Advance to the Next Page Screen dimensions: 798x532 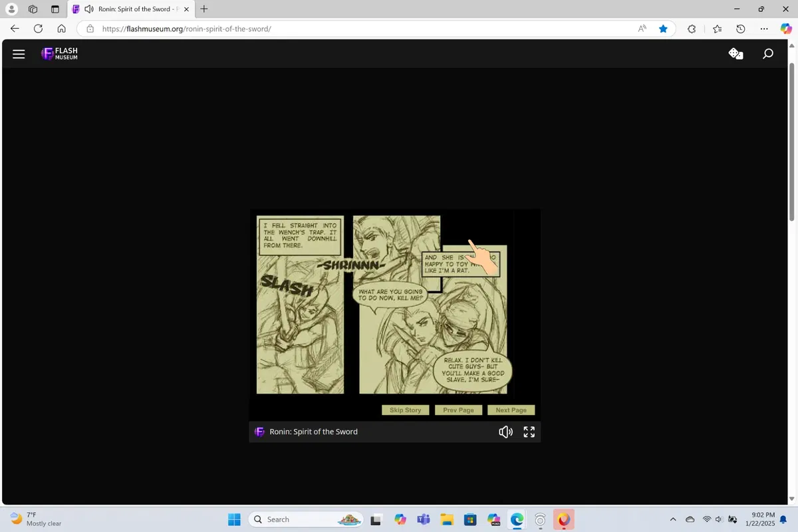point(511,410)
